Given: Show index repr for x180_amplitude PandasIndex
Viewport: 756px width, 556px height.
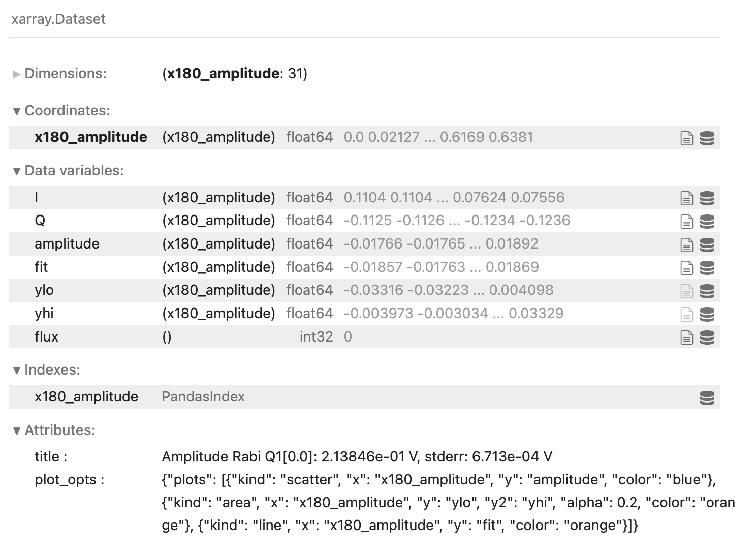Looking at the screenshot, I should [707, 397].
